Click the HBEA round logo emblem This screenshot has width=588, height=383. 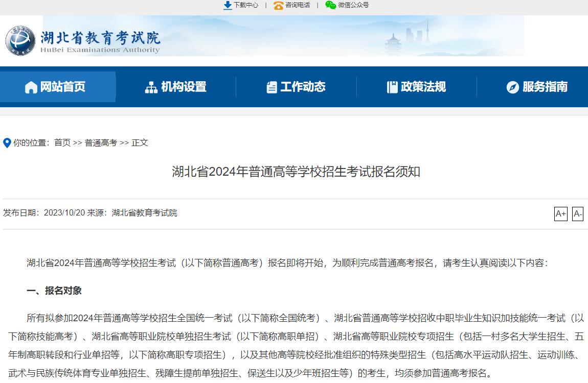(x=20, y=41)
